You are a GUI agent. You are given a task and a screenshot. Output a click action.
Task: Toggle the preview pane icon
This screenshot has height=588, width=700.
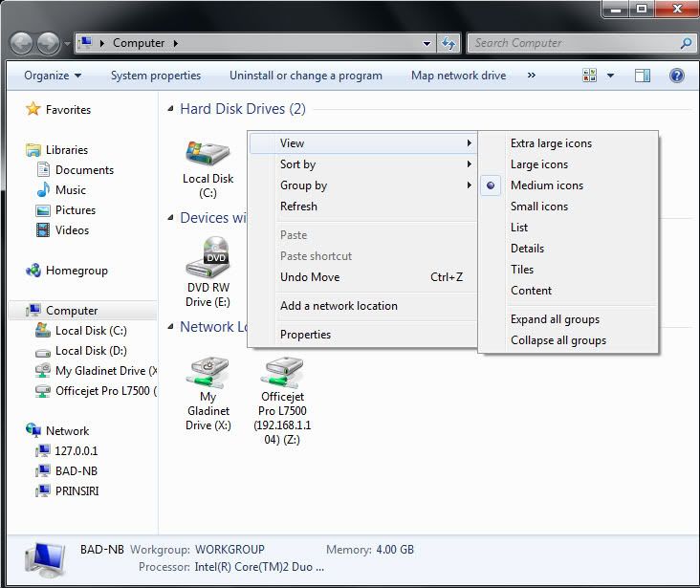(643, 76)
